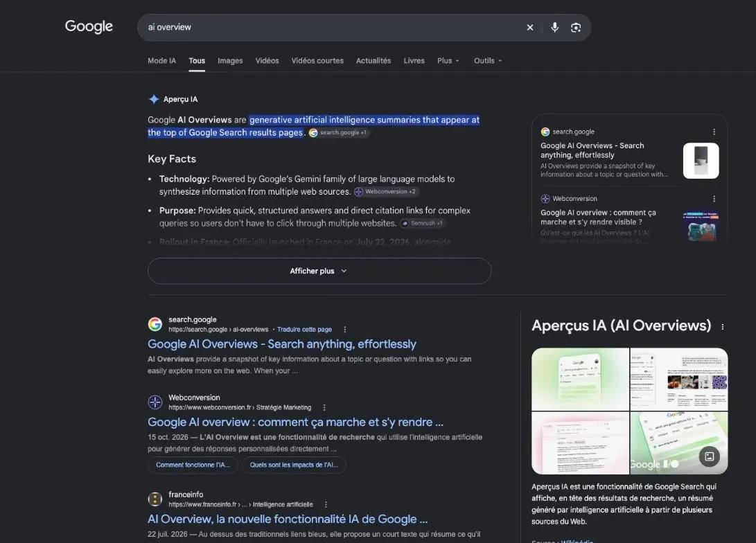Open more options for franceinfo result

pos(326,504)
